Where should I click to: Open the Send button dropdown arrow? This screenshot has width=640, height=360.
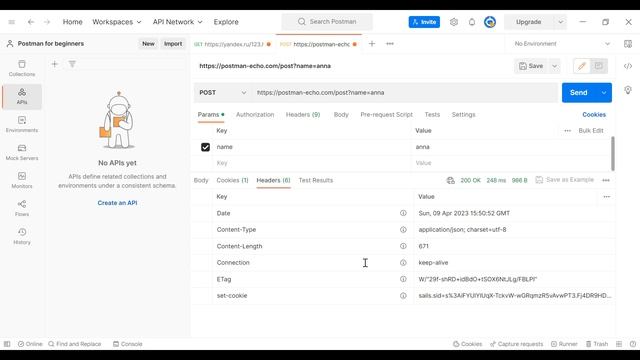coord(604,93)
